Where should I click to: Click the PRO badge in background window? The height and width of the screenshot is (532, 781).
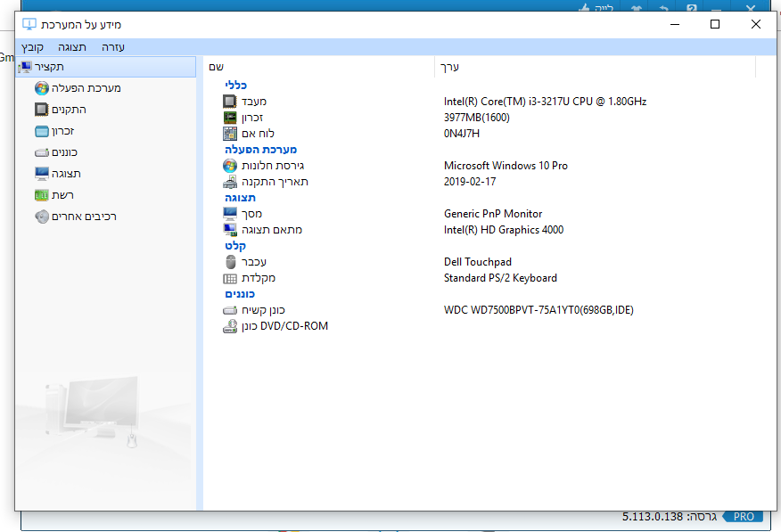pos(743,517)
